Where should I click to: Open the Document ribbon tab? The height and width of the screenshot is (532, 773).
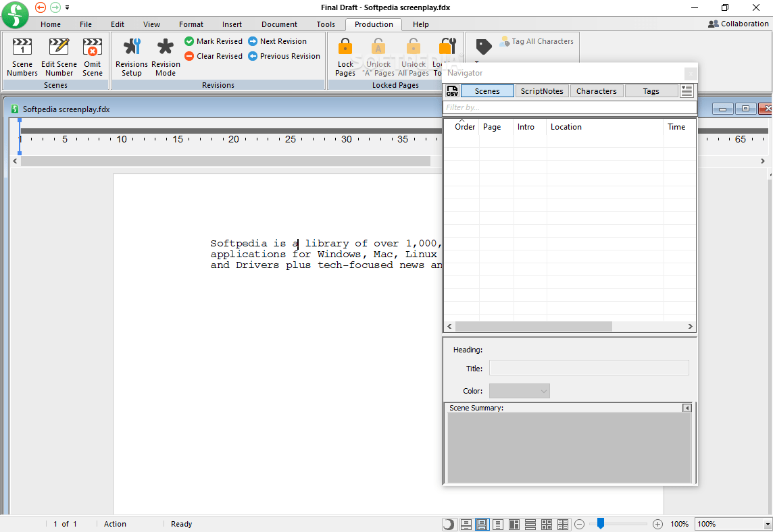279,24
